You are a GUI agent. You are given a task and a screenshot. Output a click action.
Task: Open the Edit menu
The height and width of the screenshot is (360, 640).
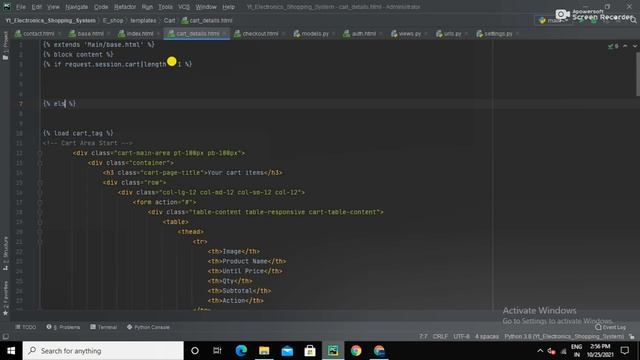[37, 7]
